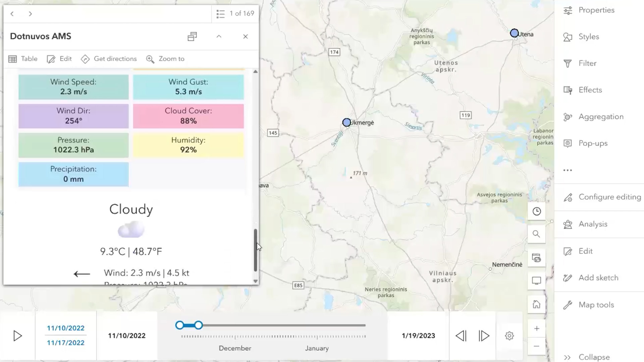Open the Map tools menu
Image resolution: width=644 pixels, height=362 pixels.
point(596,305)
